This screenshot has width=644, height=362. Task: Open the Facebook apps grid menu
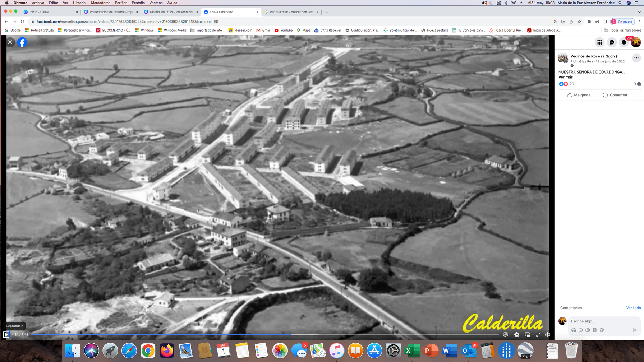pos(599,42)
